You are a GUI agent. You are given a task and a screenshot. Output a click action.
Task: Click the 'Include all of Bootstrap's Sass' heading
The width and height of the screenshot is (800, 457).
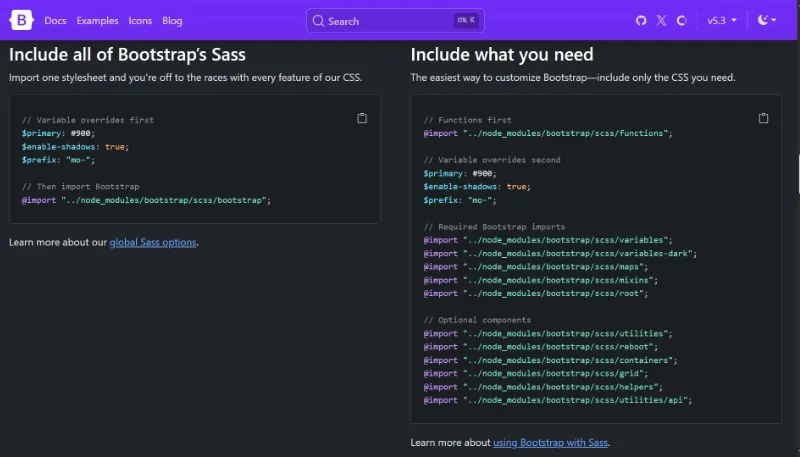click(127, 55)
